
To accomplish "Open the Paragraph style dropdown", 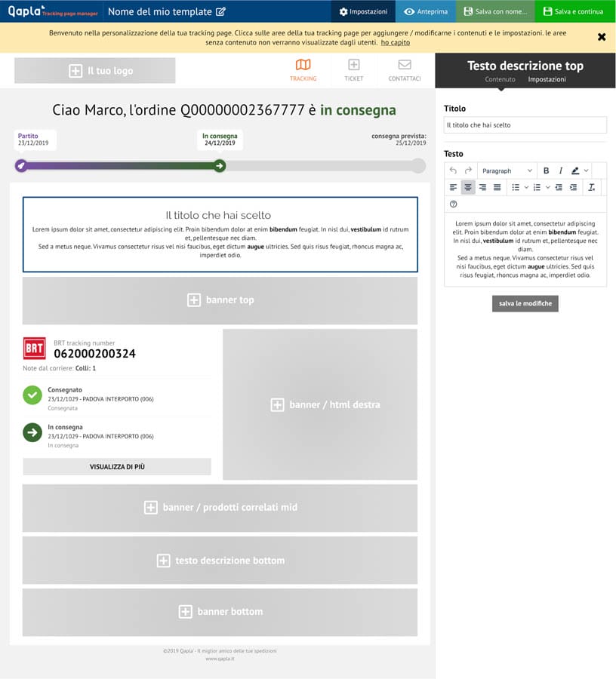I will click(506, 171).
